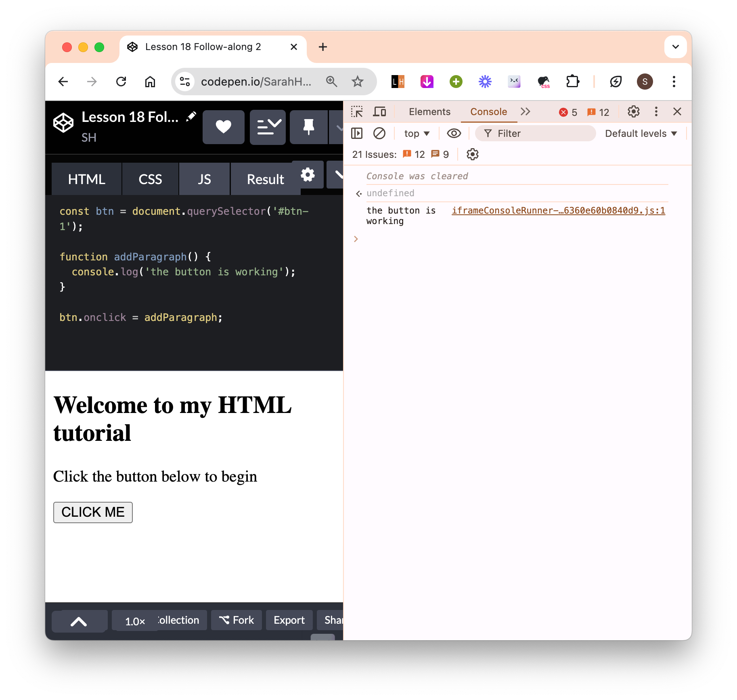This screenshot has width=737, height=700.
Task: Switch to the Console panel tab
Action: tap(488, 112)
